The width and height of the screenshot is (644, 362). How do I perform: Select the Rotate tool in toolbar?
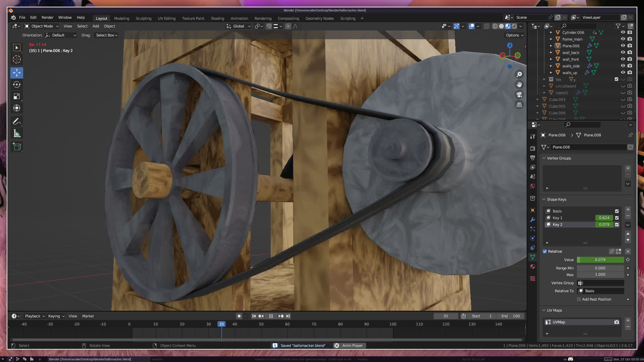17,84
